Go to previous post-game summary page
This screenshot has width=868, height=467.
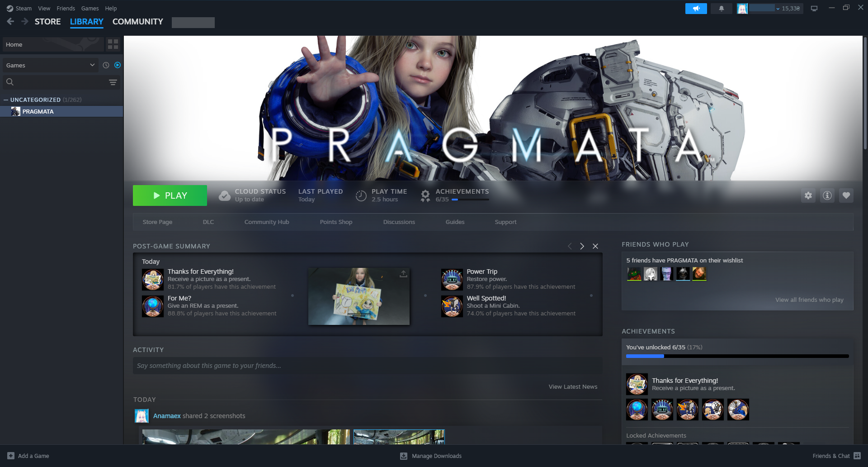pos(570,246)
